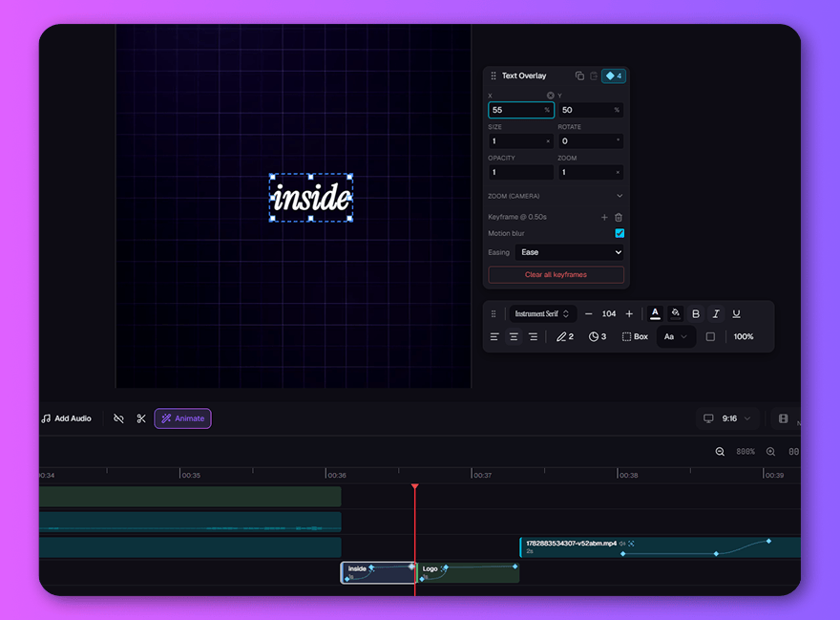The width and height of the screenshot is (840, 620).
Task: Add a keyframe at 0.50s
Action: pyautogui.click(x=604, y=217)
